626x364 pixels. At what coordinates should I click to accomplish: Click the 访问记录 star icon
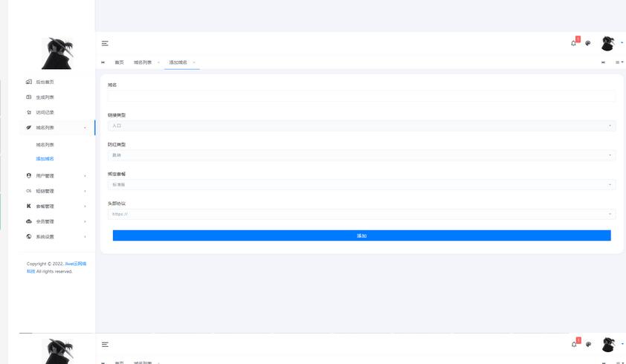click(29, 112)
